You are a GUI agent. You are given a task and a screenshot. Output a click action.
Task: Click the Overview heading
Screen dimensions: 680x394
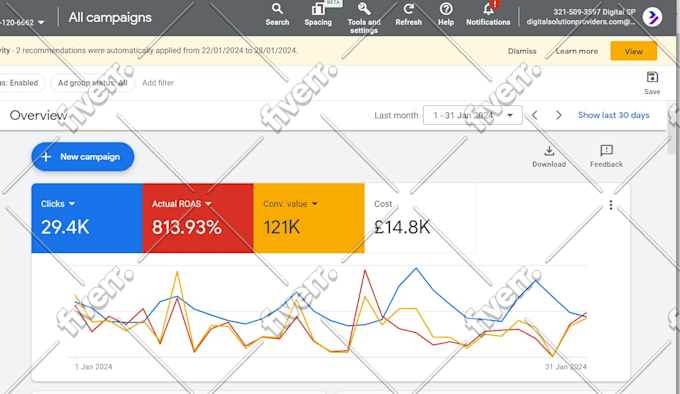click(x=39, y=115)
